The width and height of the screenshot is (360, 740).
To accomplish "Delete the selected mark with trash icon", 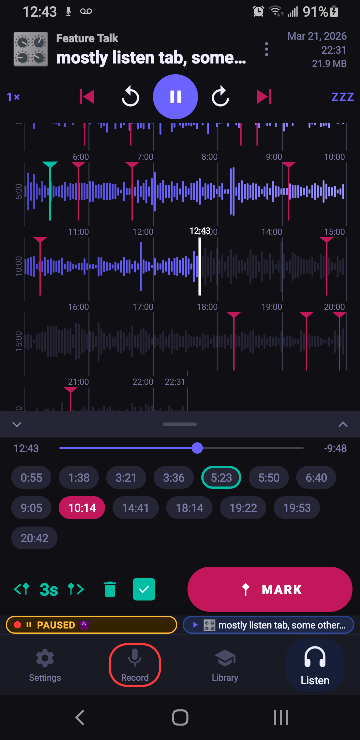I will [x=109, y=589].
